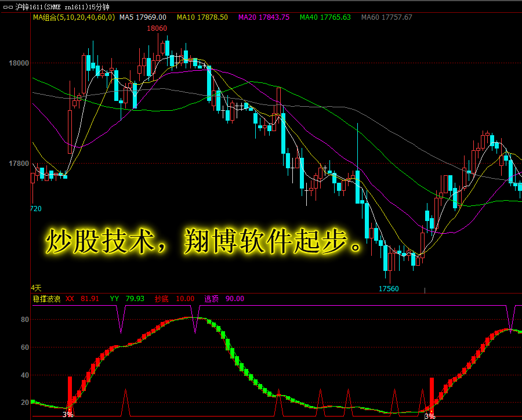The height and width of the screenshot is (420, 522).
Task: Click the link icon beside chart title
Action: 8,7
